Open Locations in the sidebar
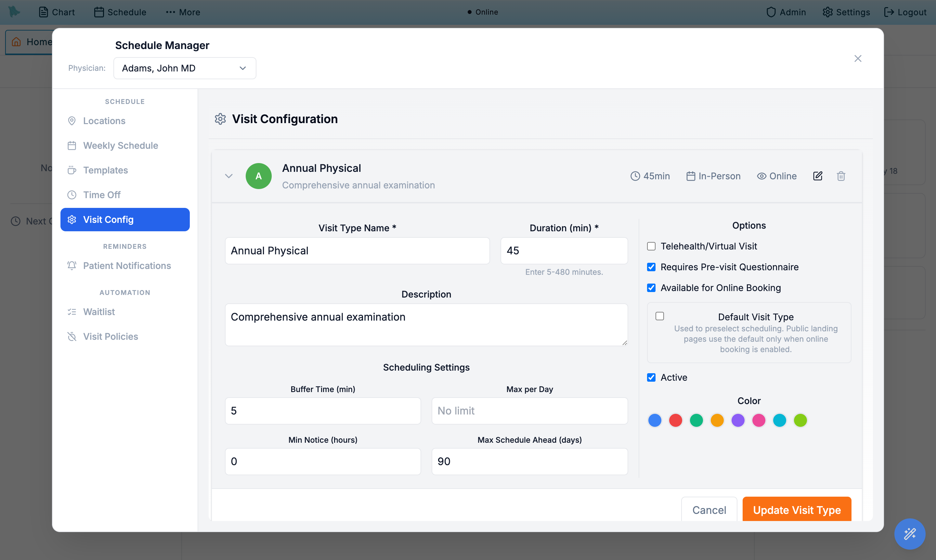Viewport: 936px width, 560px height. pyautogui.click(x=125, y=121)
